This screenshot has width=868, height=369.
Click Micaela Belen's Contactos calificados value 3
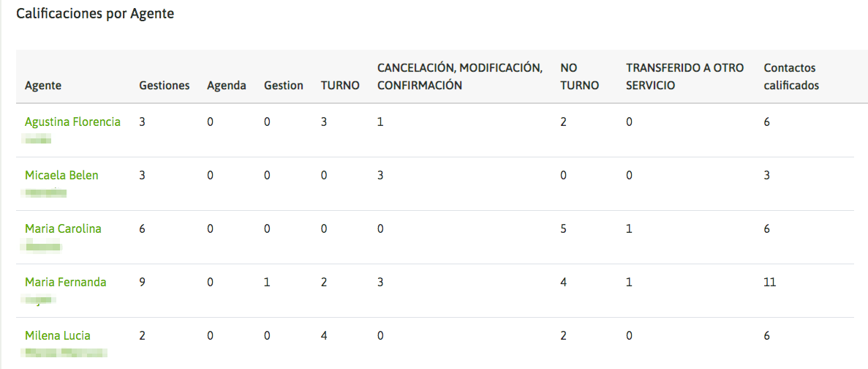[x=767, y=176]
